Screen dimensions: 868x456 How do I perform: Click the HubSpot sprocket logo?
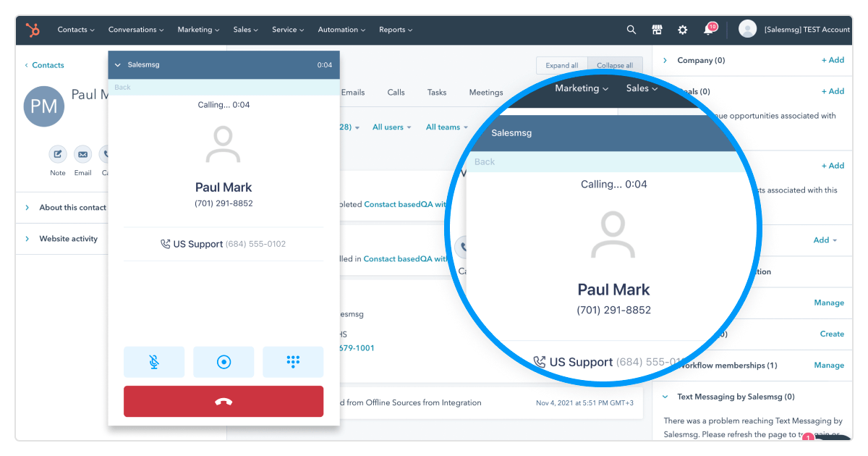tap(33, 30)
